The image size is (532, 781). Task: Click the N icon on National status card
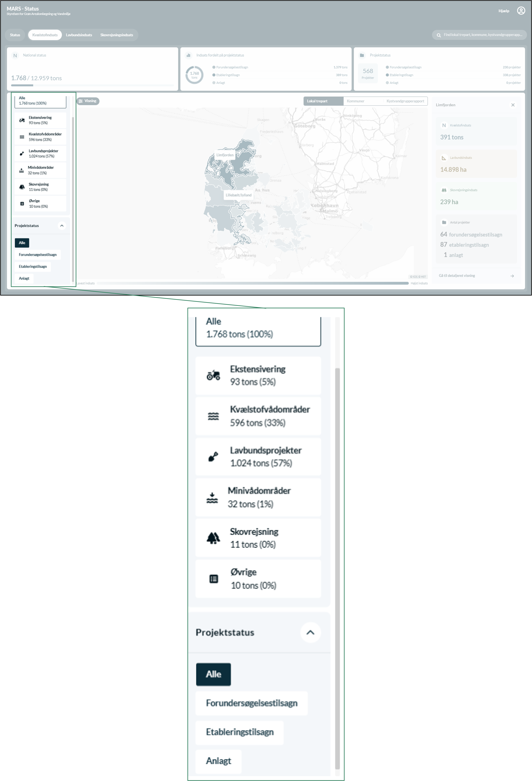[15, 56]
